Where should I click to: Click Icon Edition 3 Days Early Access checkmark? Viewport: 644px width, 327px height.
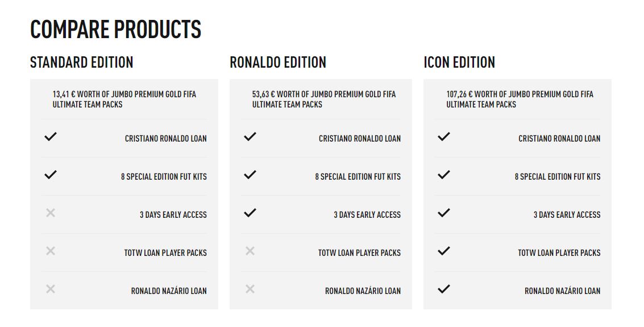point(444,213)
